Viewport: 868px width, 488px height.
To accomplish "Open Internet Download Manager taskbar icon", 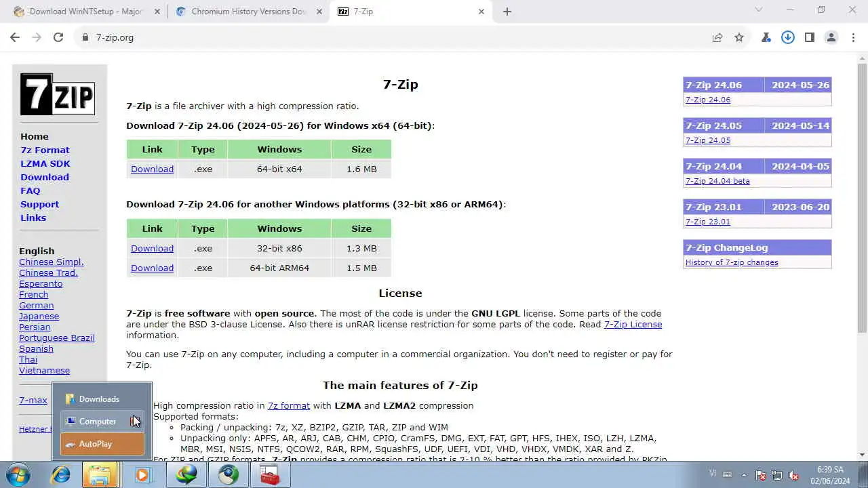I will 186,474.
